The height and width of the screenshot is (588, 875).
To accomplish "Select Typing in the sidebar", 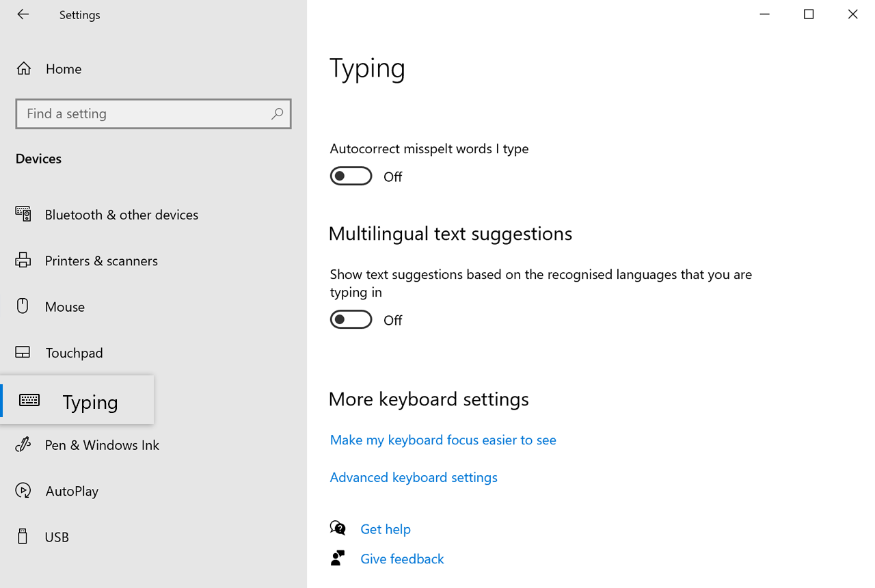I will pos(90,402).
